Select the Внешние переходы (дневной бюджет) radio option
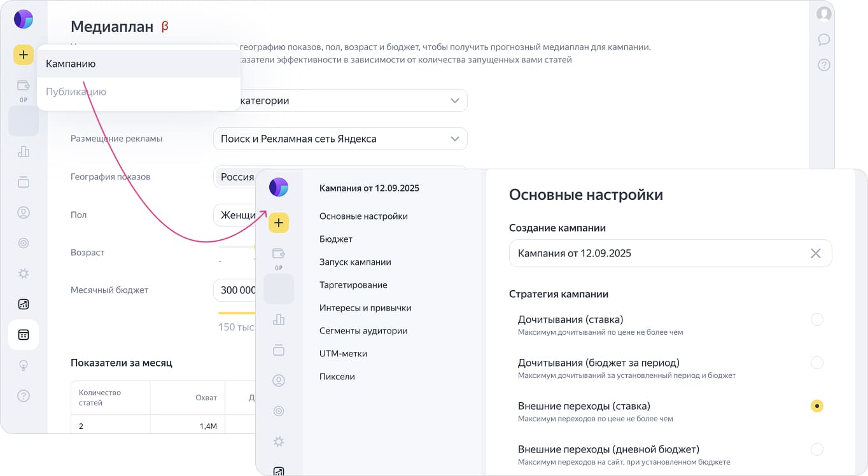 (x=816, y=449)
